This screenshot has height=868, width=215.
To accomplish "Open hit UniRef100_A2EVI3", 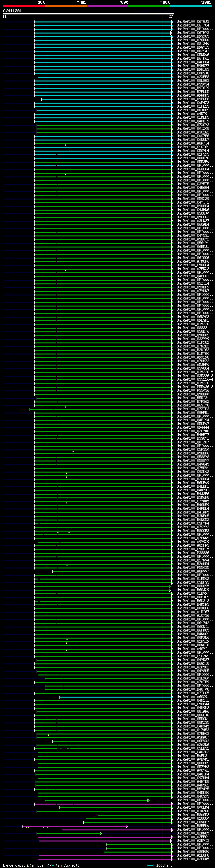I will pyautogui.click(x=193, y=841).
